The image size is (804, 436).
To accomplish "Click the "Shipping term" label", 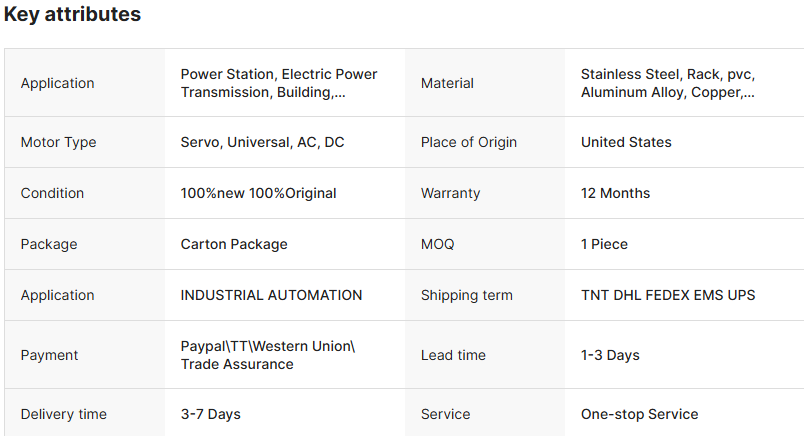I will [466, 295].
